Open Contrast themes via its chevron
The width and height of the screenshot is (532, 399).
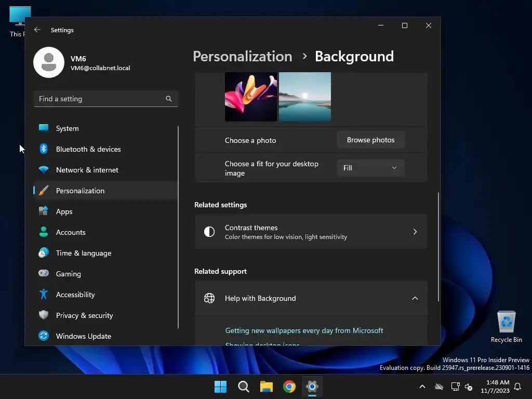(415, 232)
